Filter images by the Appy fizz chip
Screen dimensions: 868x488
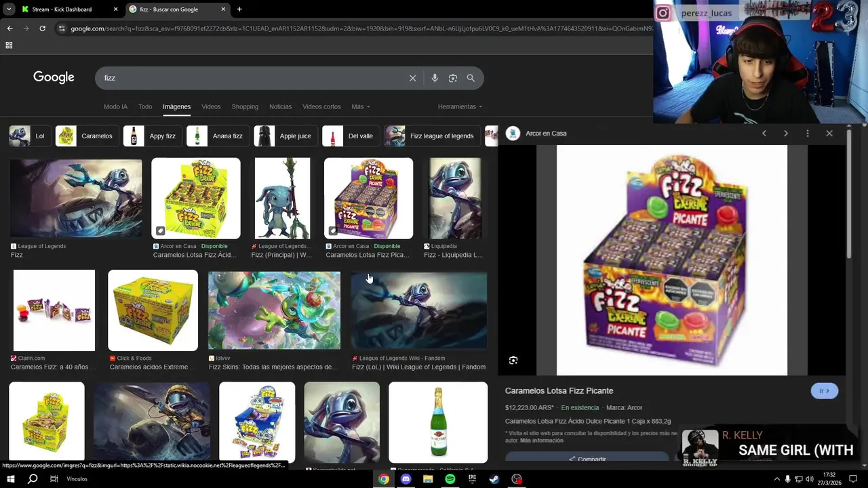click(153, 136)
